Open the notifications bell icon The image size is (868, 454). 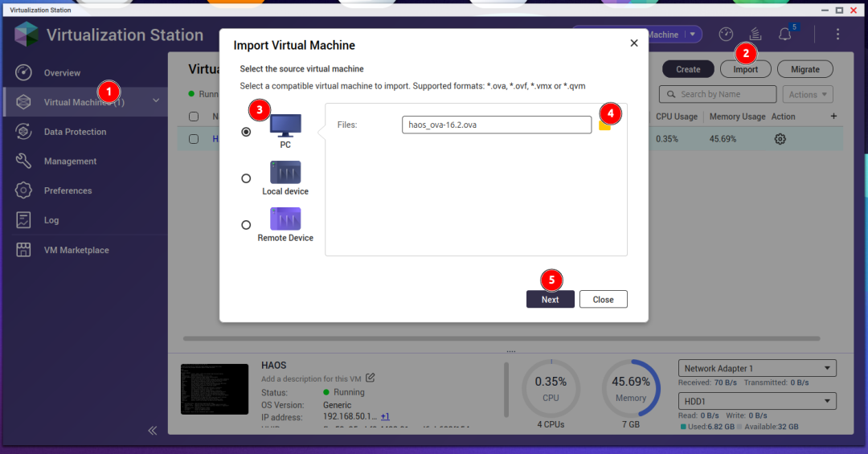(x=785, y=35)
